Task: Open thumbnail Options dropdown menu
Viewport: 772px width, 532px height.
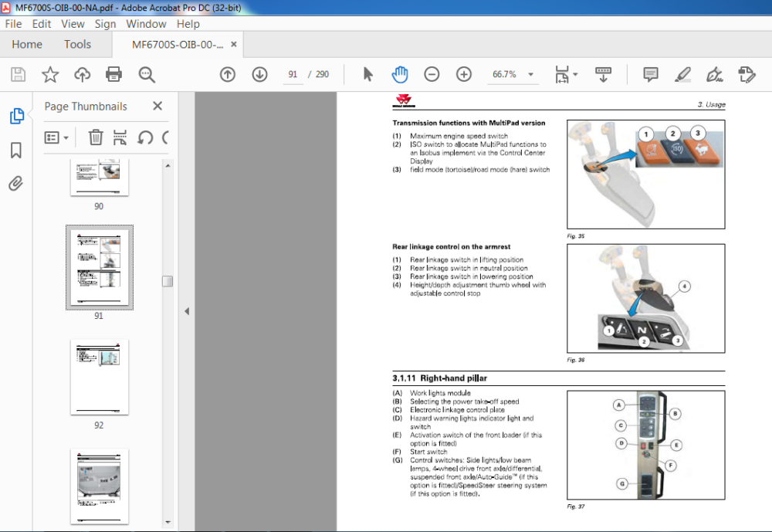Action: (x=56, y=137)
